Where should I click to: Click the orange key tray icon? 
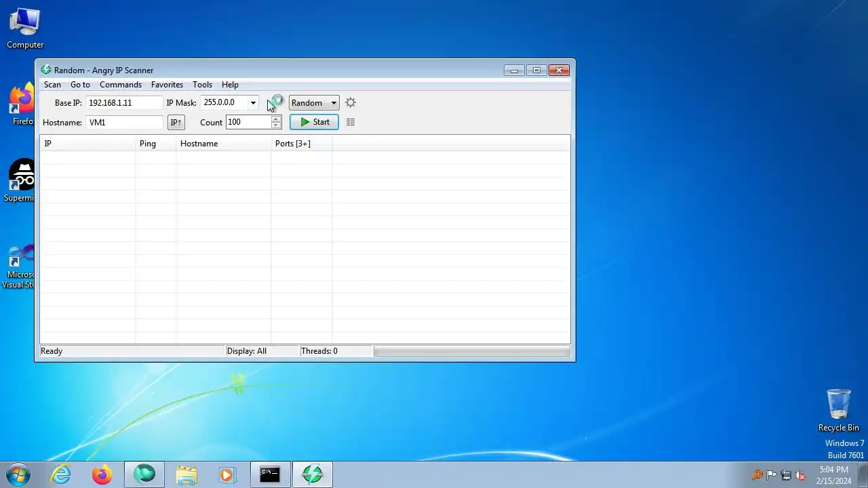point(757,475)
